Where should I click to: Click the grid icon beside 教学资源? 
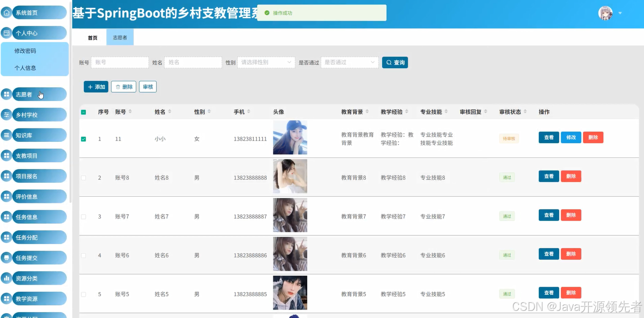(x=7, y=298)
